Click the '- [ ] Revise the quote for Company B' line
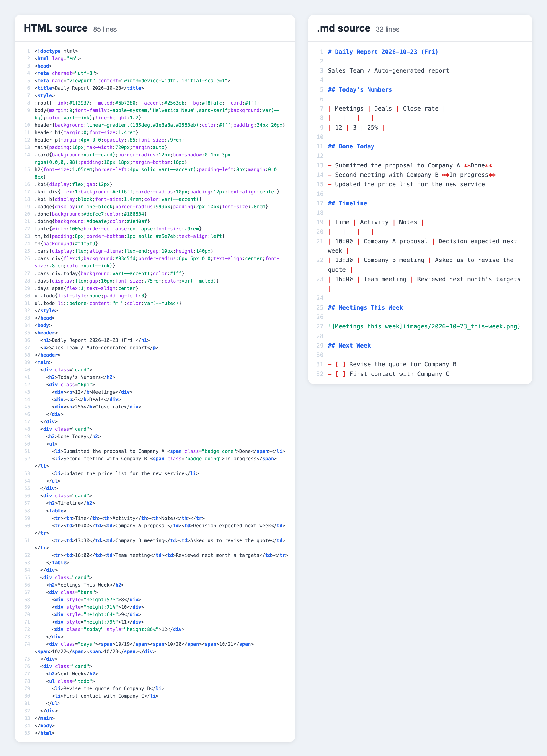This screenshot has width=547, height=756. click(392, 364)
